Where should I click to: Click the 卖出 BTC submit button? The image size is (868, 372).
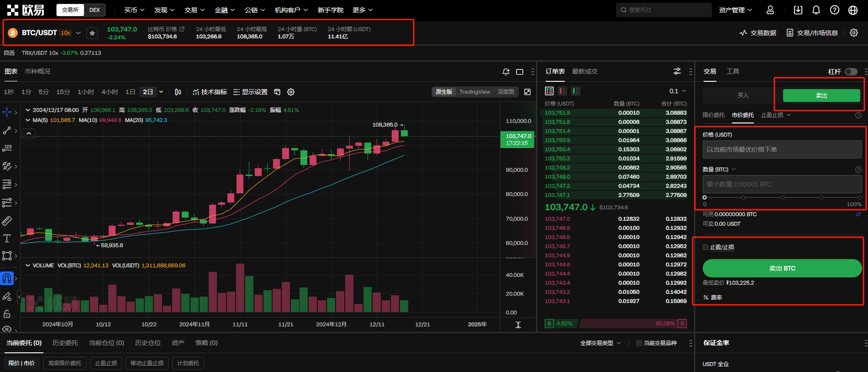click(782, 268)
